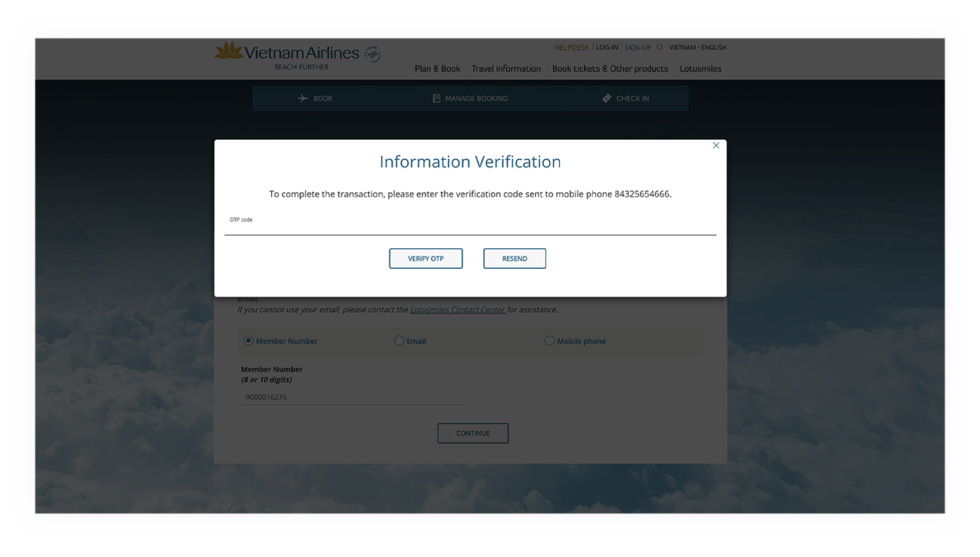Click the OTP code input field
The image size is (980, 557).
click(x=470, y=227)
